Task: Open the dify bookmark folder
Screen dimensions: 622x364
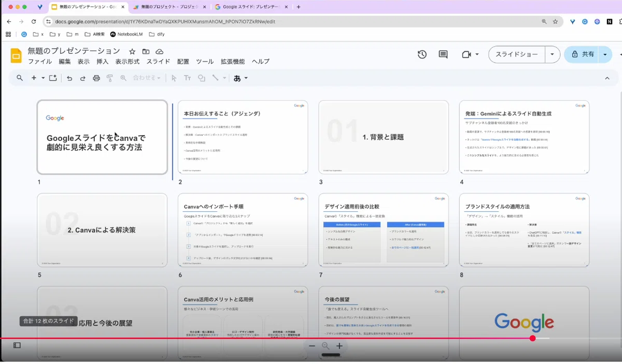Action: 157,34
